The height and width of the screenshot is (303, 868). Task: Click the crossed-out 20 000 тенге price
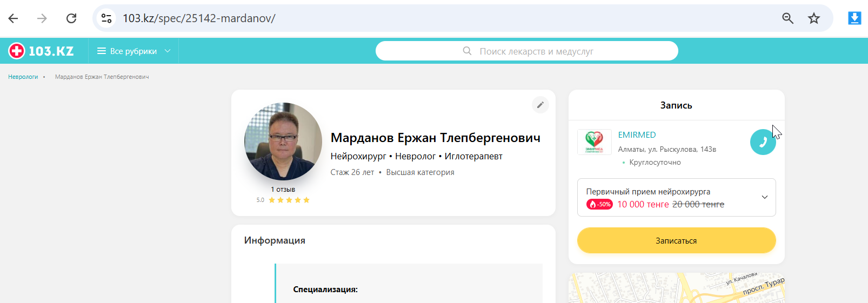[x=698, y=204]
